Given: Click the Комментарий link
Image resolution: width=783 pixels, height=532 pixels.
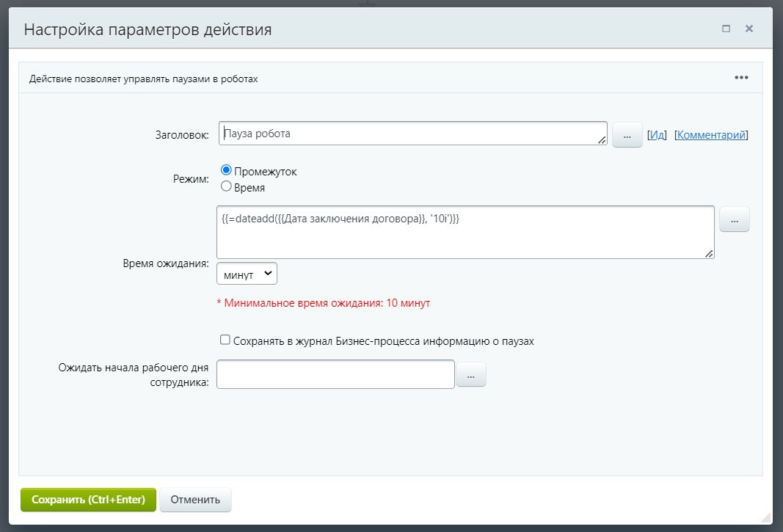Looking at the screenshot, I should [x=711, y=135].
